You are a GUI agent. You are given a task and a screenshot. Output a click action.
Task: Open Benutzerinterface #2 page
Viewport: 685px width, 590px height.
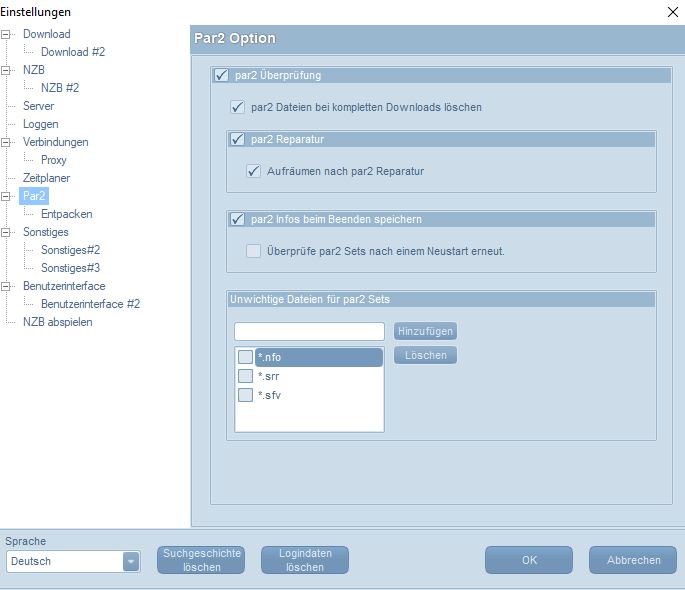(90, 304)
